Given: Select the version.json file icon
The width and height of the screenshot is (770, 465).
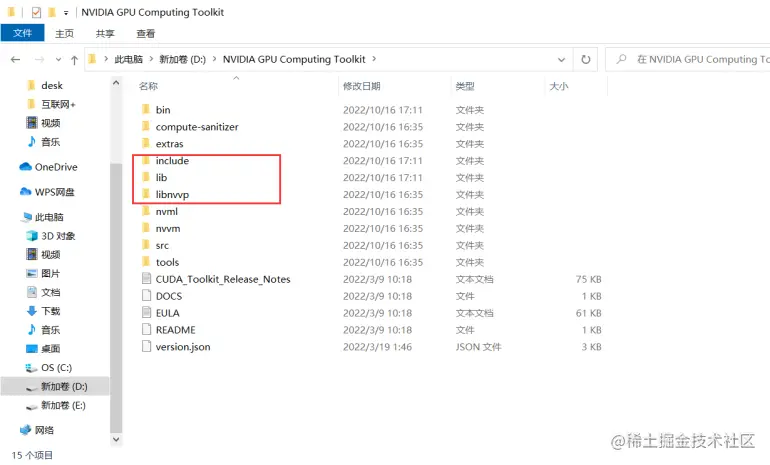Looking at the screenshot, I should tap(146, 346).
